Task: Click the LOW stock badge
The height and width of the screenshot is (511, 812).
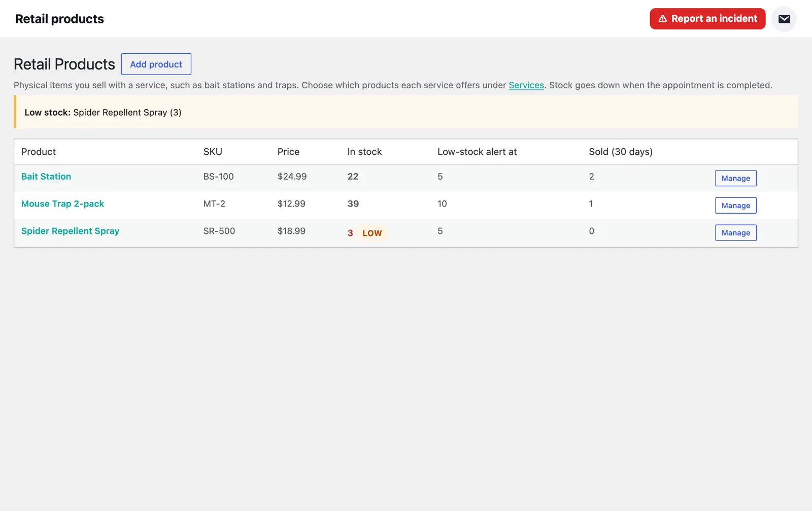Action: point(372,233)
